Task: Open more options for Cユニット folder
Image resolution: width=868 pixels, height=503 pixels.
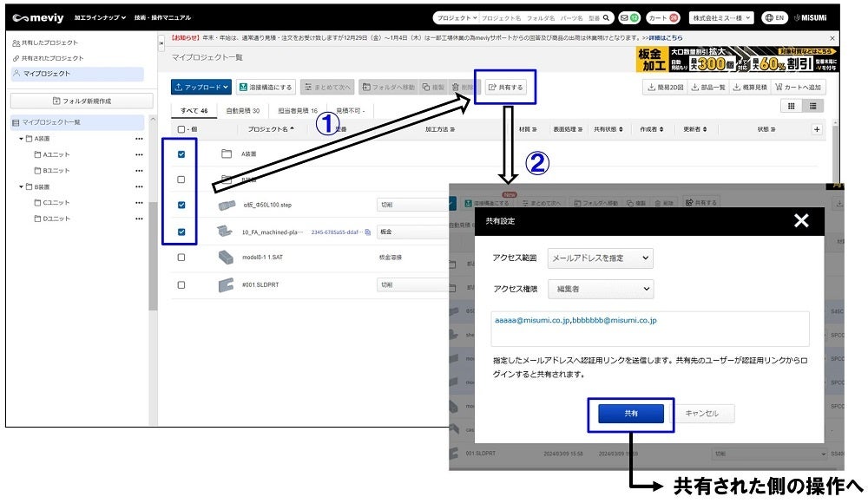Action: 139,203
